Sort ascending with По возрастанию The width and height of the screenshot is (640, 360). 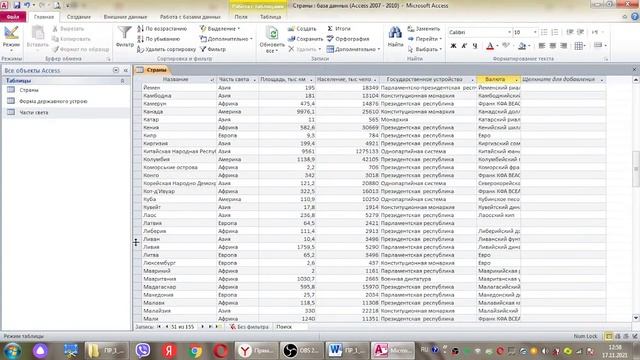(162, 29)
